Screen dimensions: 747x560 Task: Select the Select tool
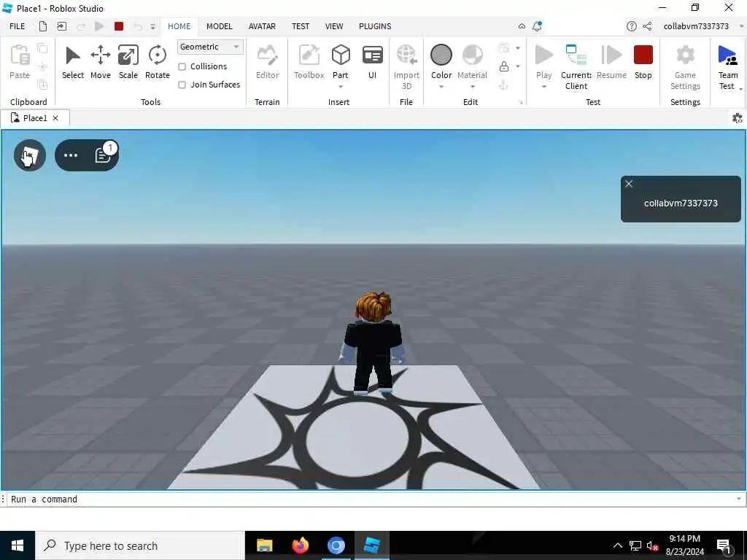pos(73,62)
